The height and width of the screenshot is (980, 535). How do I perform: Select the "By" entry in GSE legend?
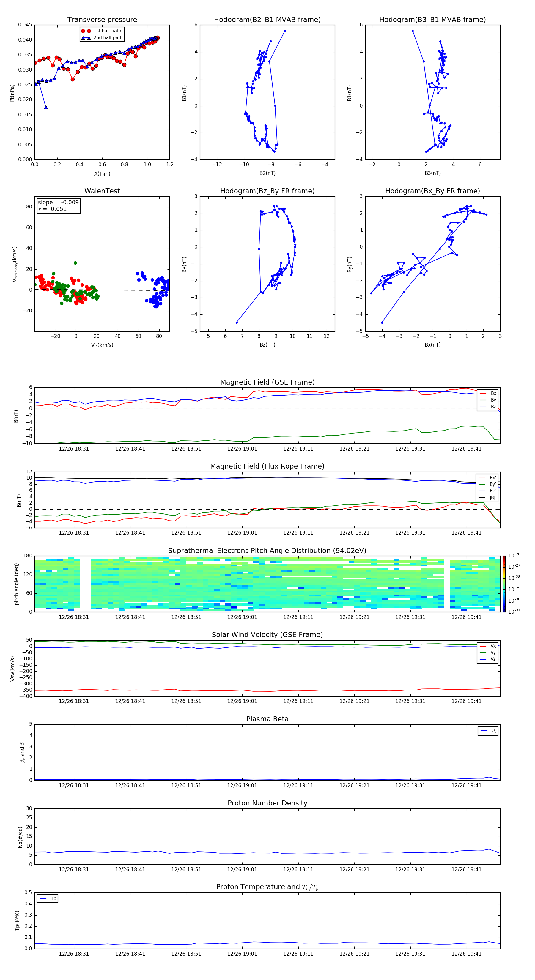[x=488, y=400]
